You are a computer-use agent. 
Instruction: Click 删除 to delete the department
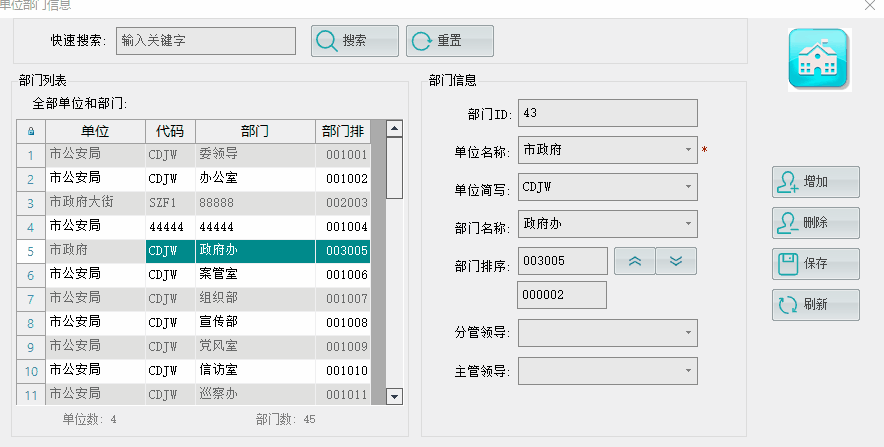(x=815, y=223)
